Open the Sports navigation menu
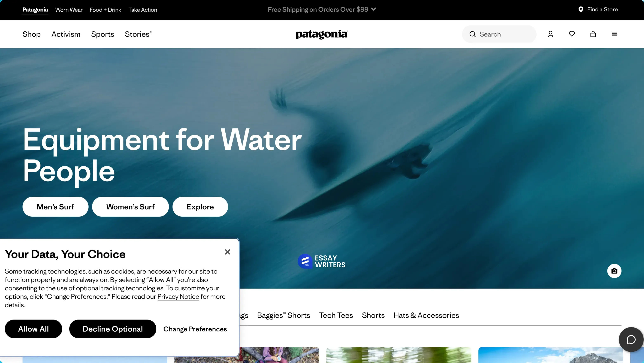The height and width of the screenshot is (363, 644). click(x=103, y=34)
